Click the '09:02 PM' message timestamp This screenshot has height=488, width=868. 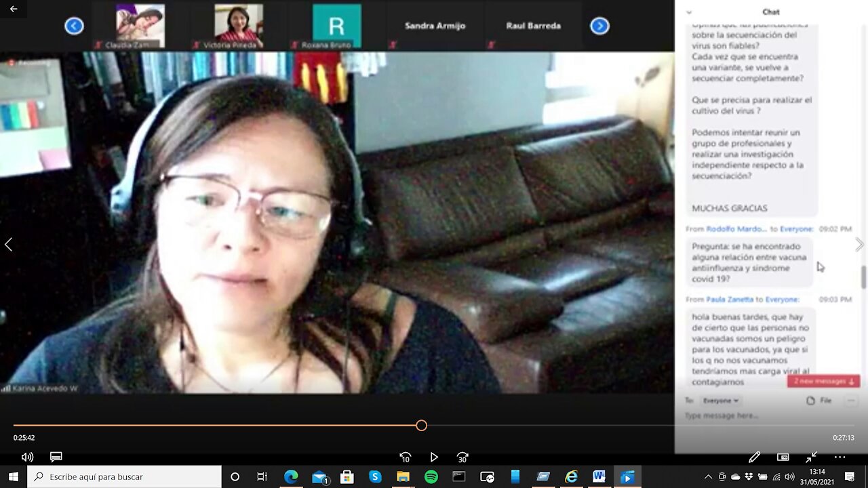835,229
